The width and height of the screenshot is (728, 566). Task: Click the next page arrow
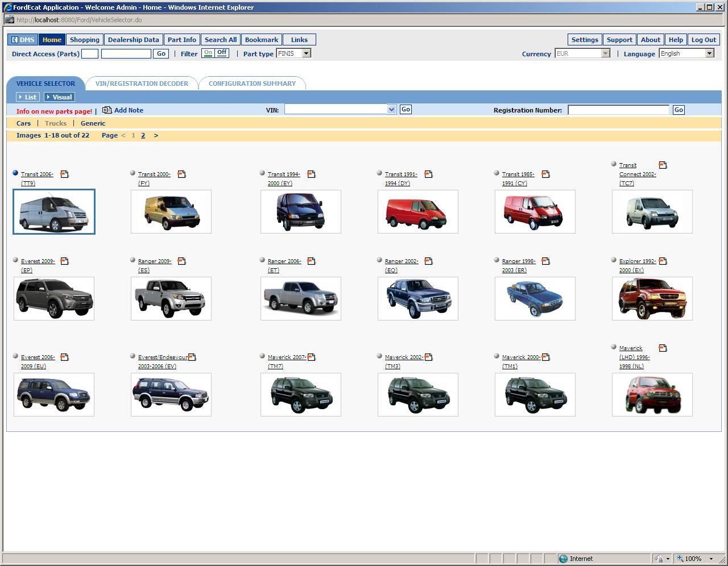(x=156, y=135)
